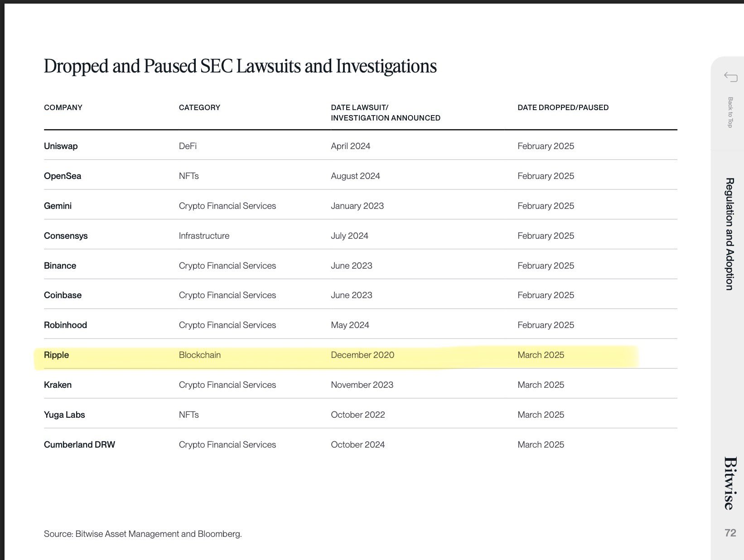Viewport: 744px width, 560px height.
Task: Click the 'January 2023' date cell
Action: coord(357,206)
